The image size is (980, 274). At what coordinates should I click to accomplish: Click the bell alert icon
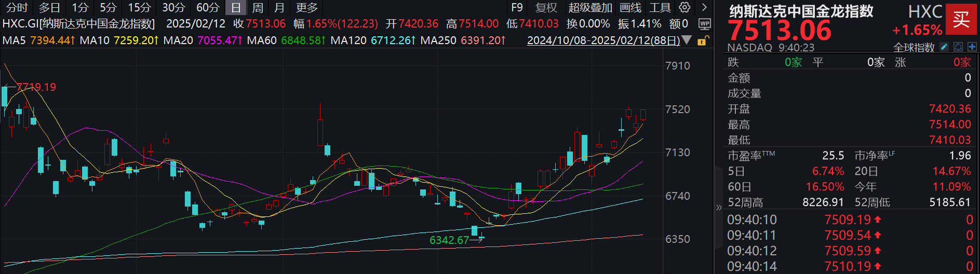pos(958,47)
